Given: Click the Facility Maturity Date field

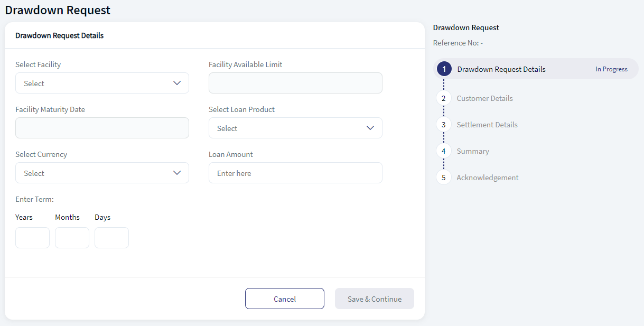Looking at the screenshot, I should click(x=102, y=128).
